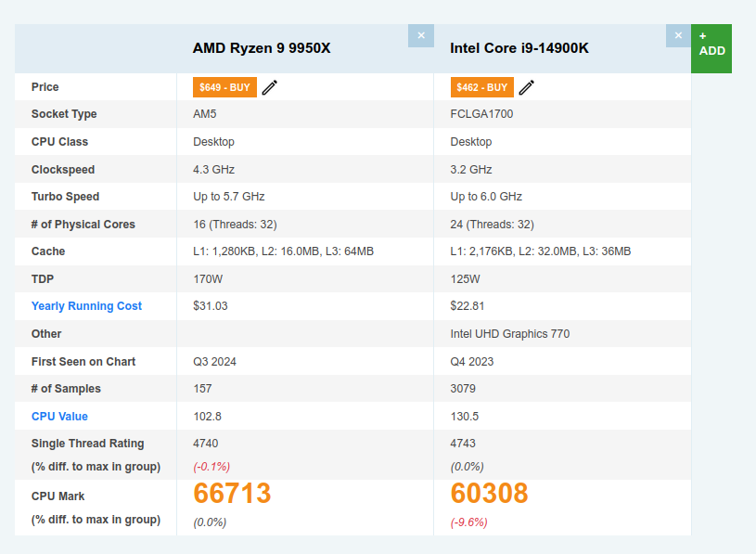Click the Clockspeed row label
The width and height of the screenshot is (756, 554).
tap(63, 170)
